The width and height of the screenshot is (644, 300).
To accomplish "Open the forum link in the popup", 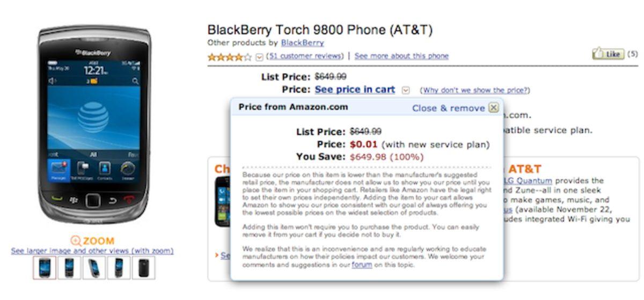I will pyautogui.click(x=362, y=265).
